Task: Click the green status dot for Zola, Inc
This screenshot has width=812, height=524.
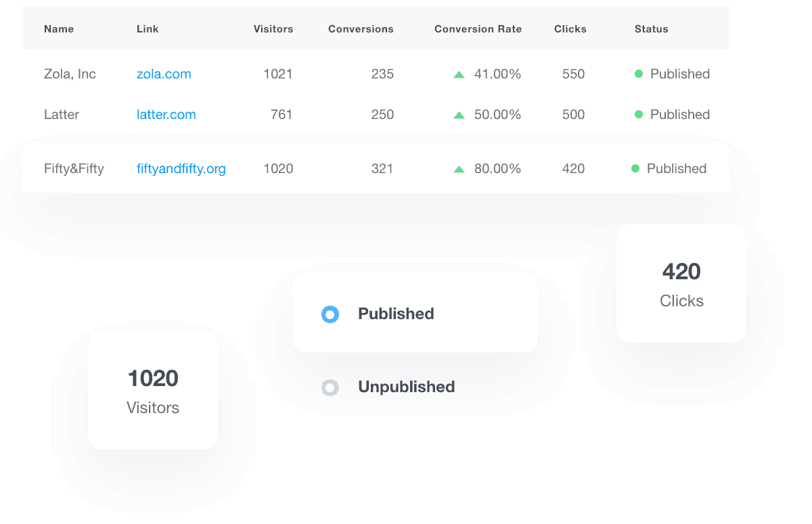Action: (638, 74)
